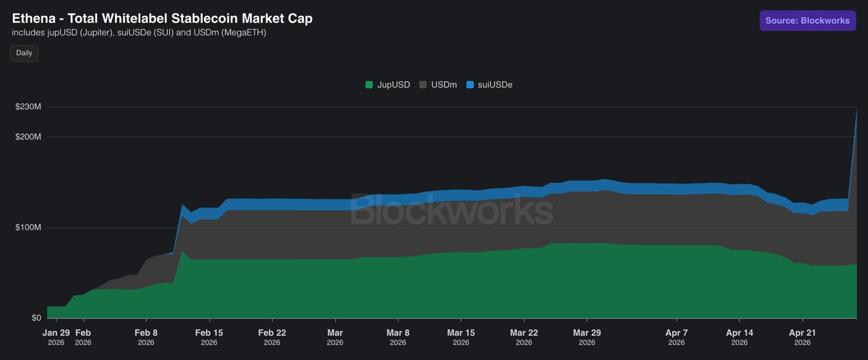Click the Apr 14 axis date label
868x360 pixels.
click(x=739, y=337)
